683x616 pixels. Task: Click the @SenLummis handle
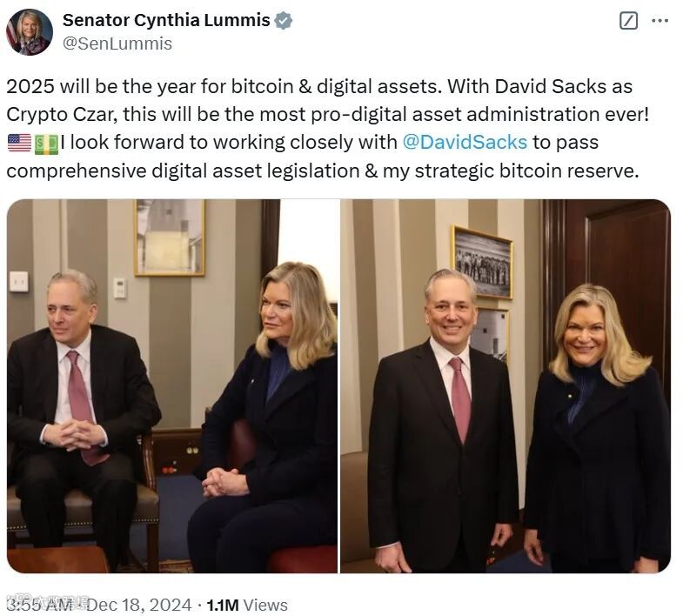click(x=117, y=44)
